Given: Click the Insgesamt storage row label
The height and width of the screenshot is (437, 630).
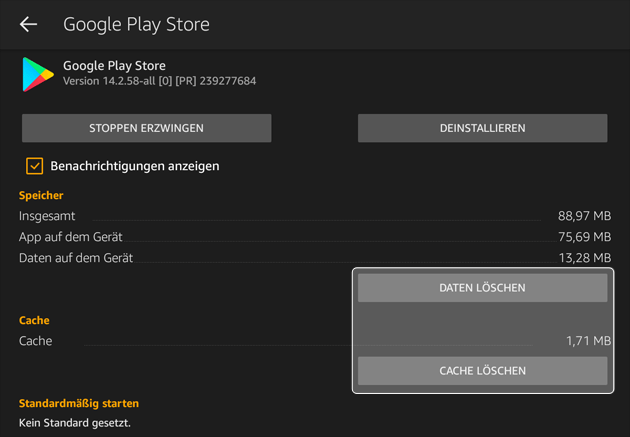Looking at the screenshot, I should tap(47, 216).
